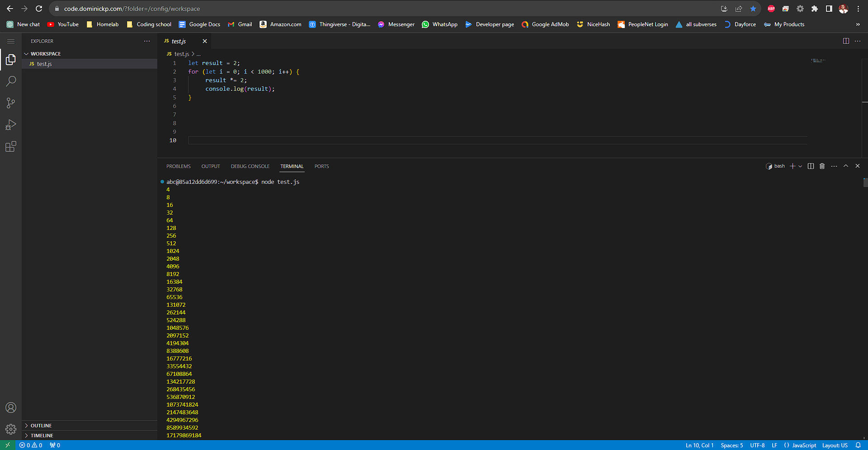Open Run and Debug view
The width and height of the screenshot is (868, 450).
tap(11, 125)
